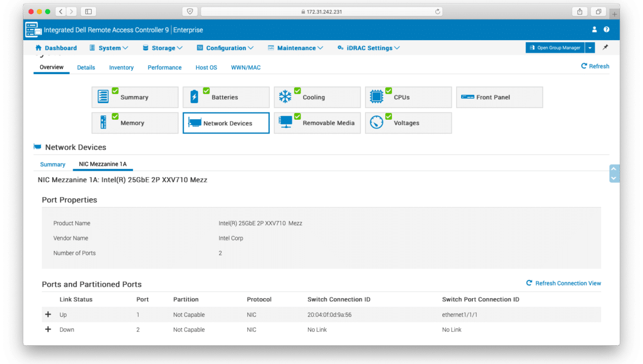
Task: Expand the Maintenance menu
Action: pos(295,48)
